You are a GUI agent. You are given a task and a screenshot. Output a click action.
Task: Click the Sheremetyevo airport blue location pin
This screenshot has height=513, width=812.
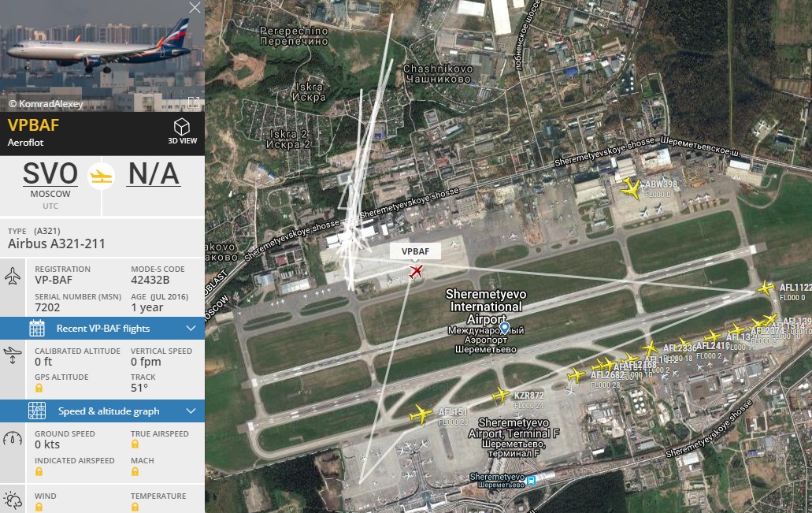tap(504, 327)
